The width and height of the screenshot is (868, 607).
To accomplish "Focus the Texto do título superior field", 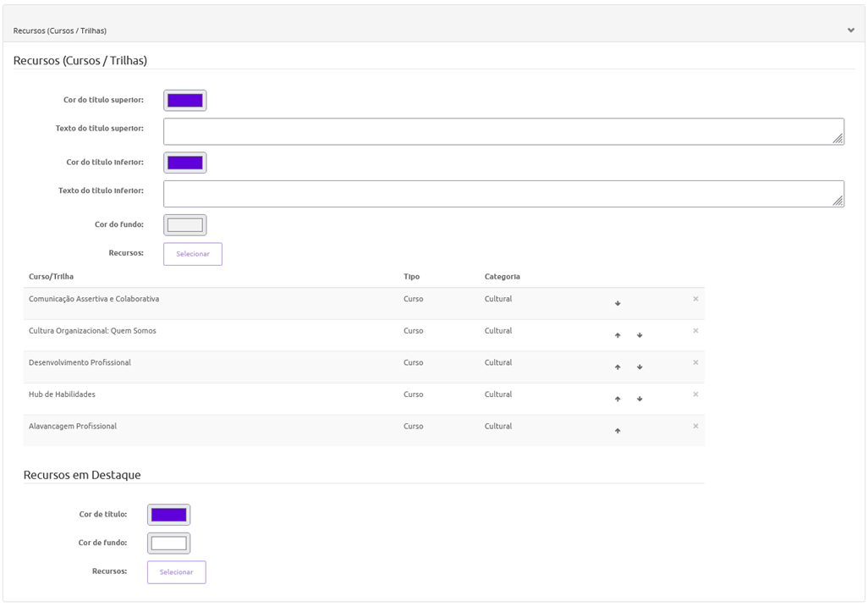I will [503, 131].
